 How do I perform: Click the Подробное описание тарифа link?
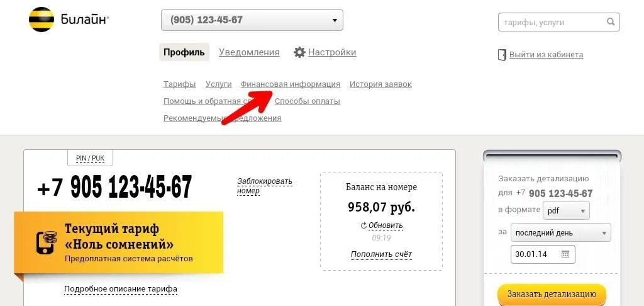[x=121, y=289]
